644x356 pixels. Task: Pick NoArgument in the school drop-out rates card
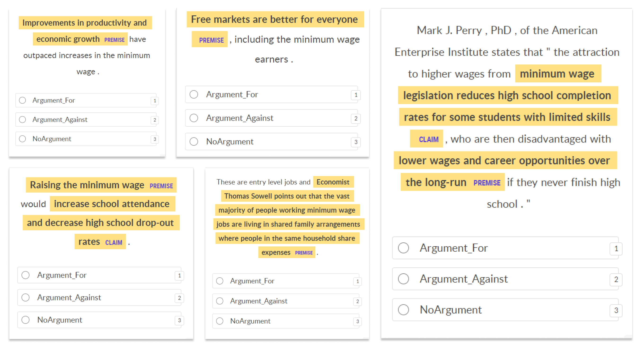tap(99, 320)
